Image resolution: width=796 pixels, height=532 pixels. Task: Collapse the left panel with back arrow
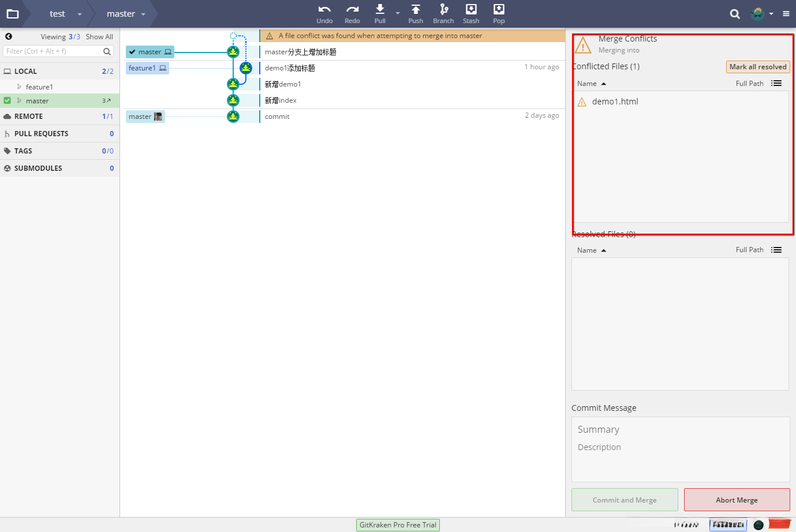(x=9, y=36)
